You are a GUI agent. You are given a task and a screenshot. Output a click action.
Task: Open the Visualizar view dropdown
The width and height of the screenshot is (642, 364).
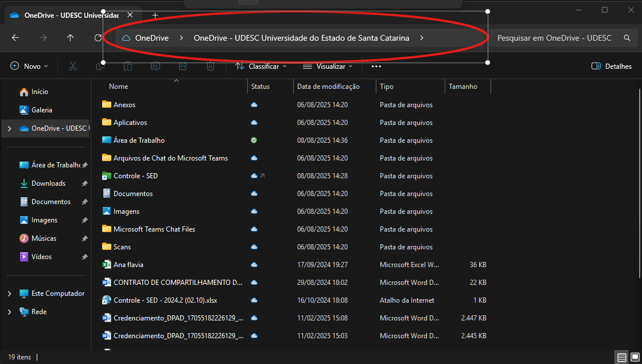[328, 66]
